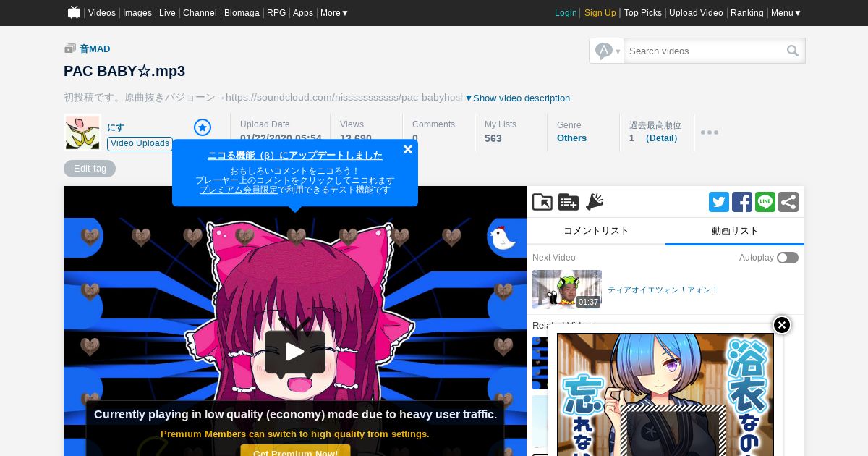Switch to コメントリスト tab
The image size is (868, 456).
[596, 231]
